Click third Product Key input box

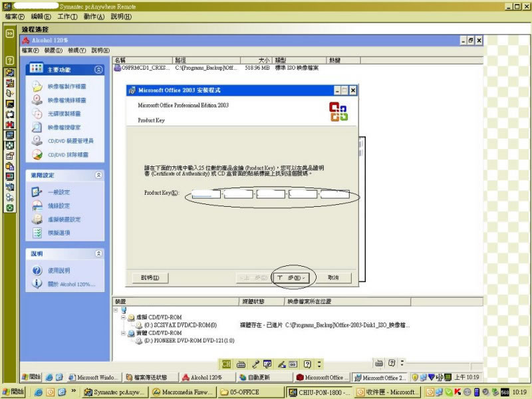[271, 194]
